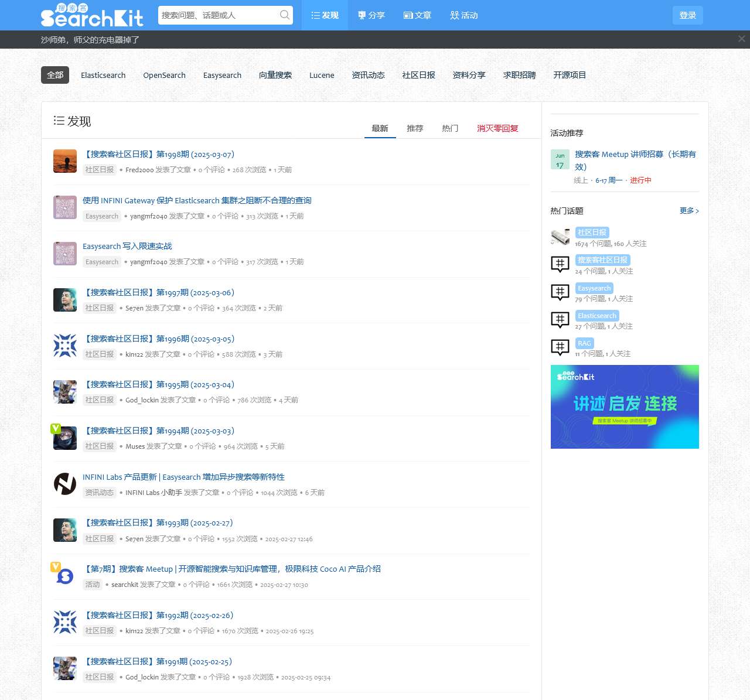The image size is (750, 700).
Task: Open God_lockin avatar on 第1991期 post
Action: point(65,668)
